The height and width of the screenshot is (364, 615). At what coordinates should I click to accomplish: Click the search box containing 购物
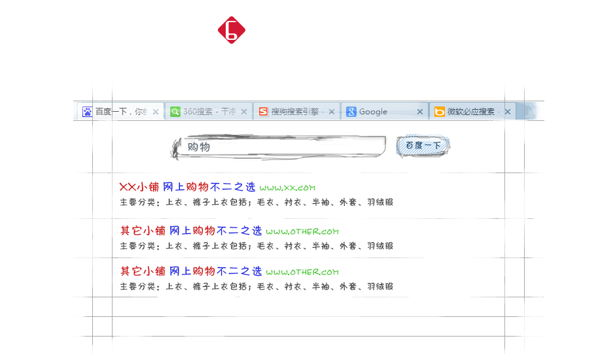click(279, 147)
